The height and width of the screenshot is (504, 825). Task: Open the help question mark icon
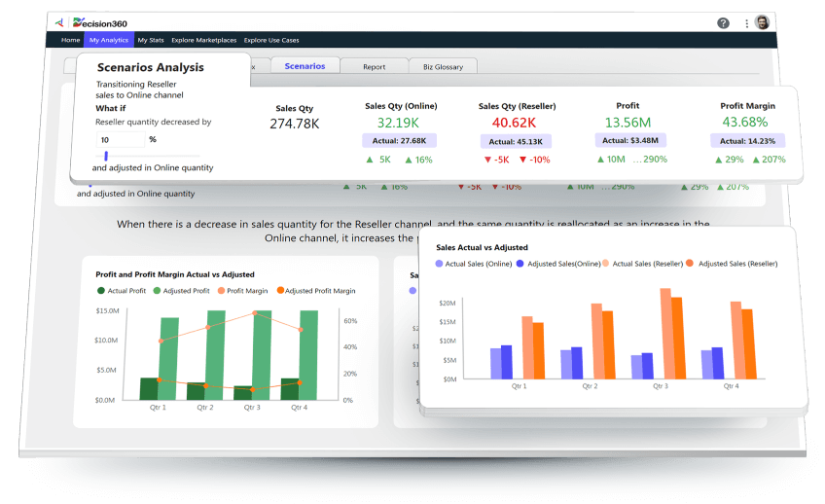point(723,22)
